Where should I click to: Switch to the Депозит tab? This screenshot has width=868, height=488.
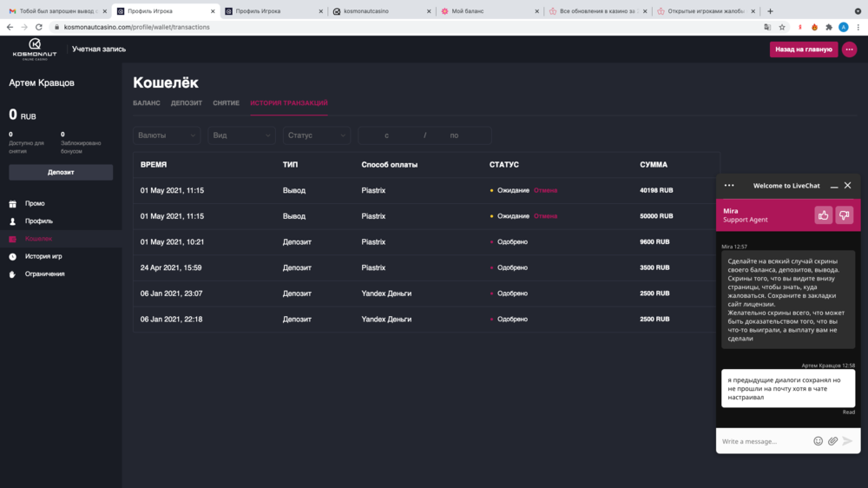click(187, 103)
